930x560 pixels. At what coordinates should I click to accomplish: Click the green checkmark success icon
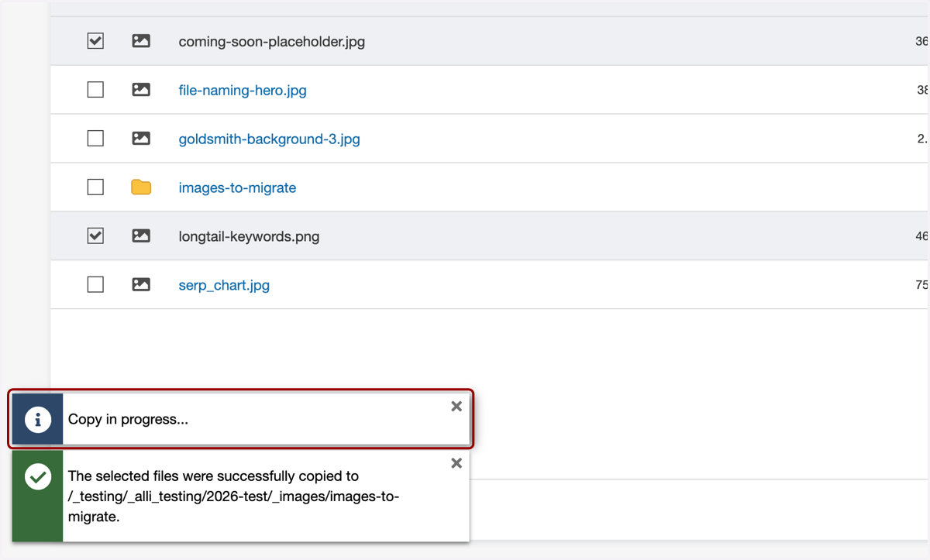coord(37,477)
